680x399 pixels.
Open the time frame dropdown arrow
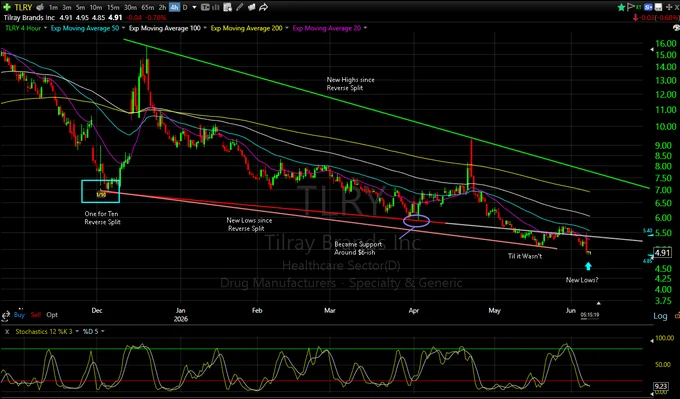pyautogui.click(x=194, y=7)
